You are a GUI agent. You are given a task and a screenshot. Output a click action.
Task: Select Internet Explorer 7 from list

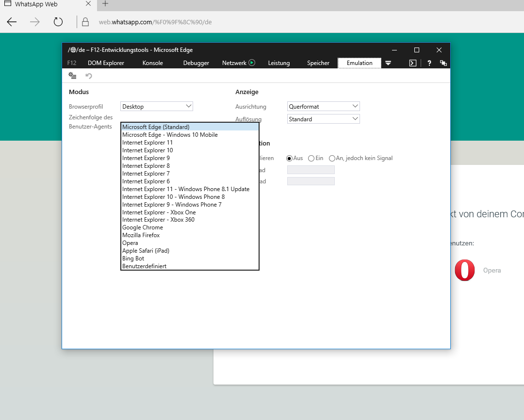coord(190,174)
